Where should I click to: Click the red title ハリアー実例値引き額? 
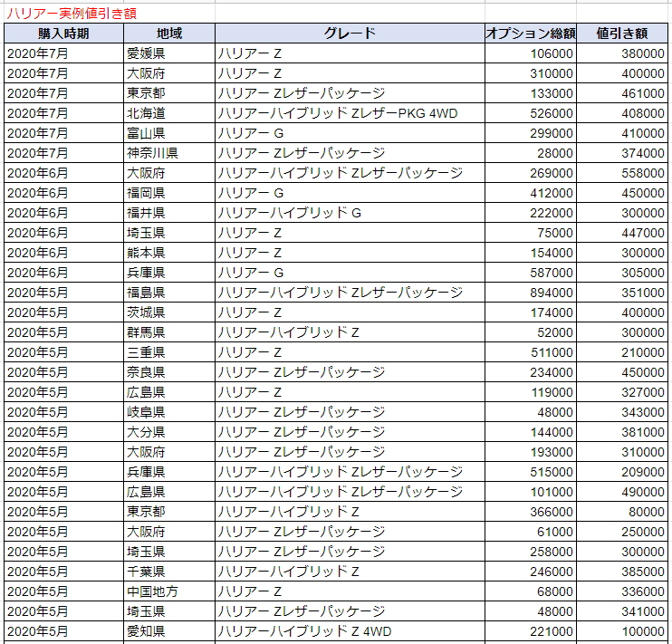coord(72,14)
